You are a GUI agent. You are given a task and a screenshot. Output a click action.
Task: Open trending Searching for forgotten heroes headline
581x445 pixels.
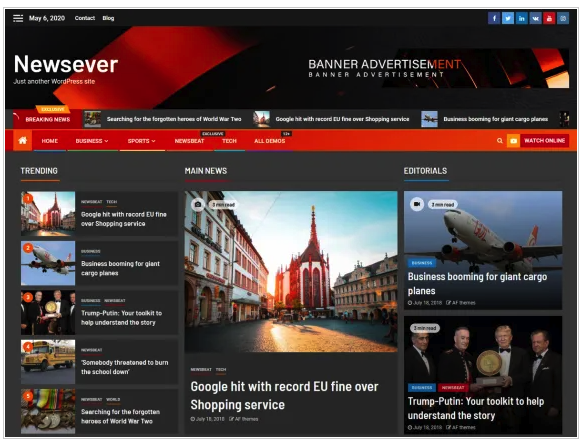(x=120, y=416)
